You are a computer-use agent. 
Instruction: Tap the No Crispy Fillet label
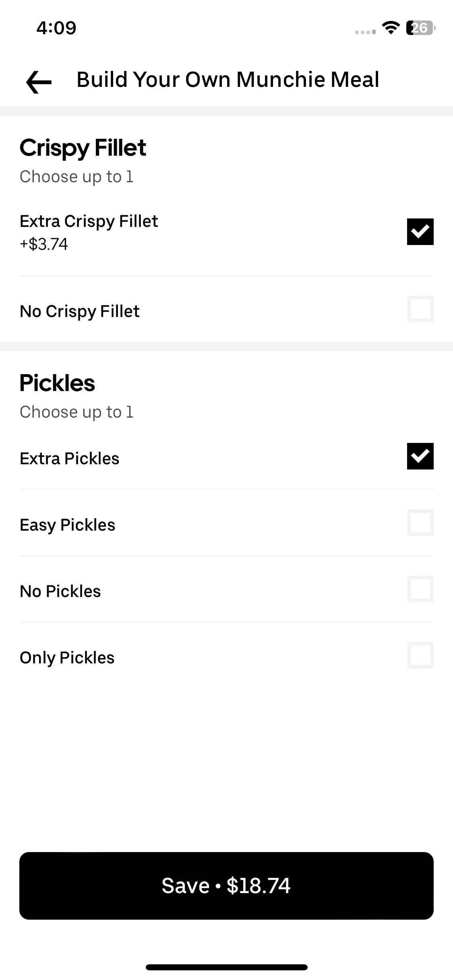pos(80,311)
